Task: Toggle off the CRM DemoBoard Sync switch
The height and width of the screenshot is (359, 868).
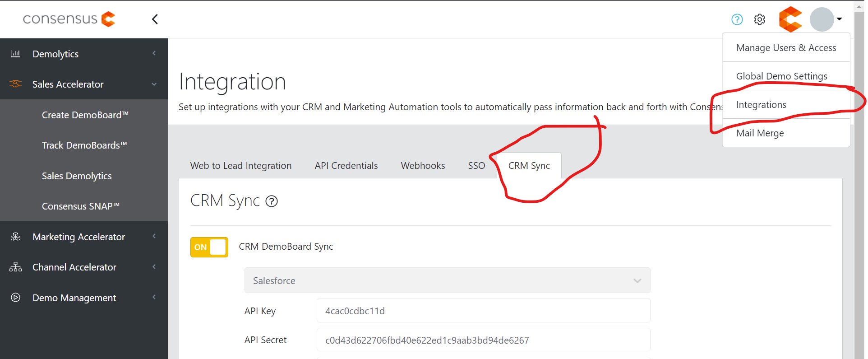Action: 209,247
